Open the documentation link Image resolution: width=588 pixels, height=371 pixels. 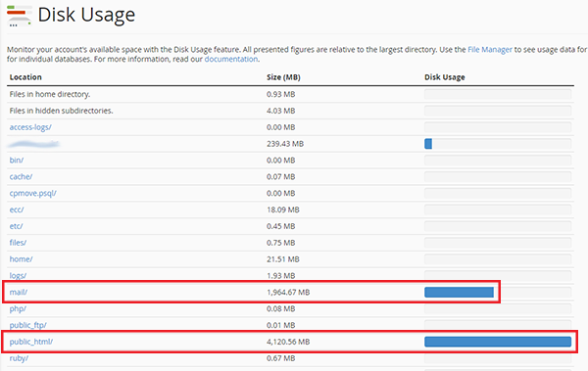click(x=231, y=59)
